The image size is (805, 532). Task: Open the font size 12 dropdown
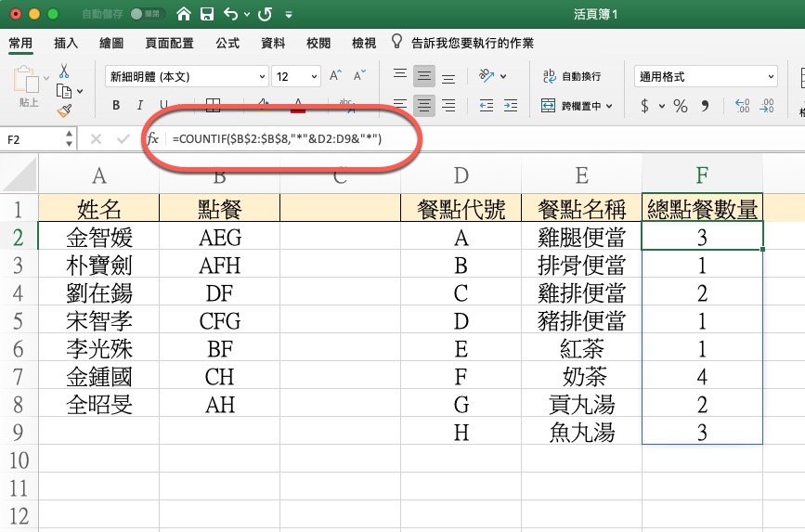point(295,76)
